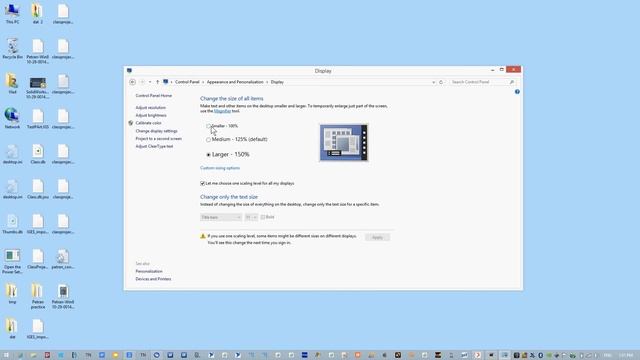Open Calibrate color link
This screenshot has width=640, height=360.
[x=148, y=123]
